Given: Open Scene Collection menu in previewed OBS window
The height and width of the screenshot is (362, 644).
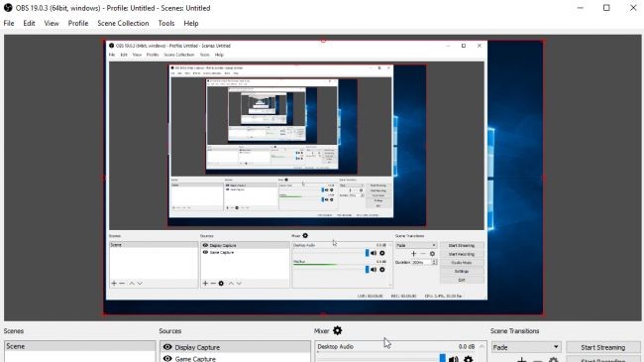Looking at the screenshot, I should (179, 55).
